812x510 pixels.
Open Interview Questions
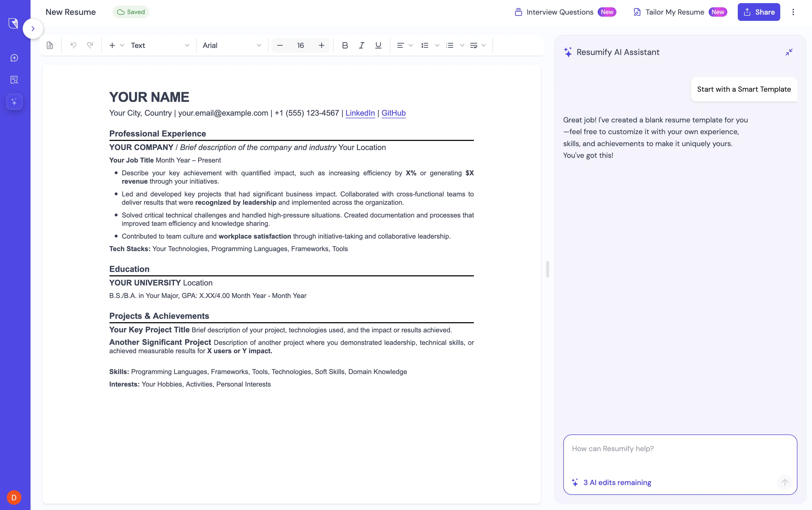pos(559,12)
